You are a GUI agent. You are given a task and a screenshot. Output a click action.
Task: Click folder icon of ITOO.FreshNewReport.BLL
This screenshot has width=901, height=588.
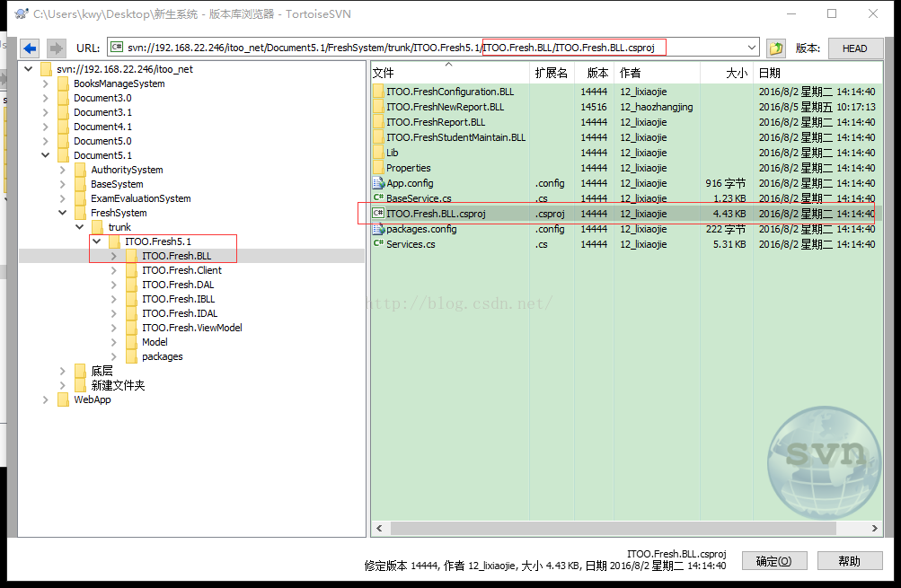point(378,107)
